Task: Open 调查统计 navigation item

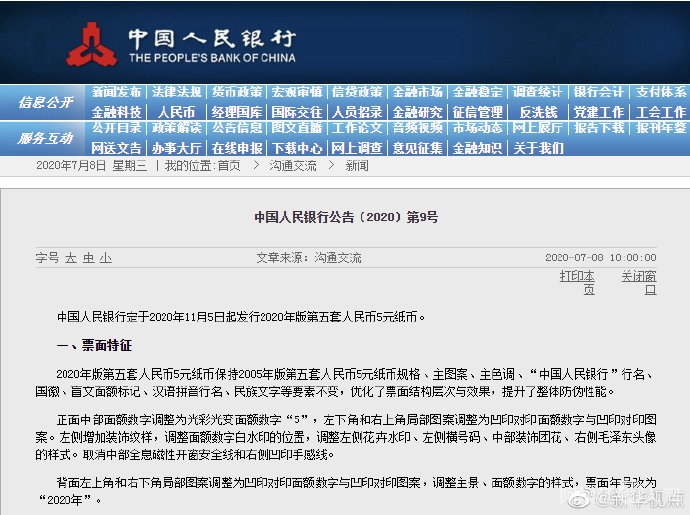Action: 537,92
